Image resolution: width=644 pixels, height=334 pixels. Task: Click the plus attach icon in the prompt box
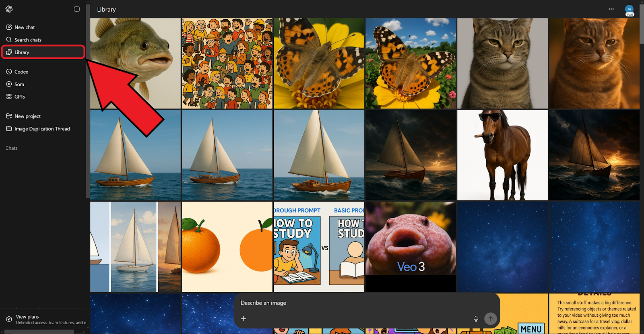[x=244, y=319]
